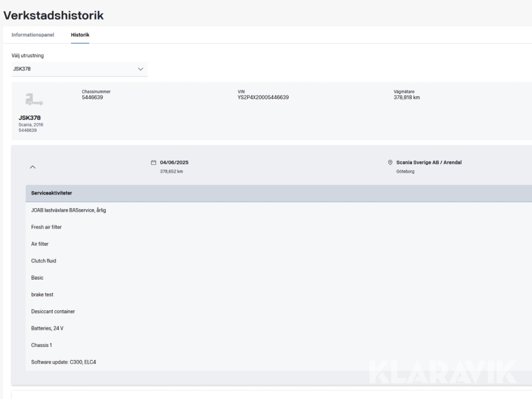Click the dropdown arrow next to JSK378

pyautogui.click(x=140, y=69)
